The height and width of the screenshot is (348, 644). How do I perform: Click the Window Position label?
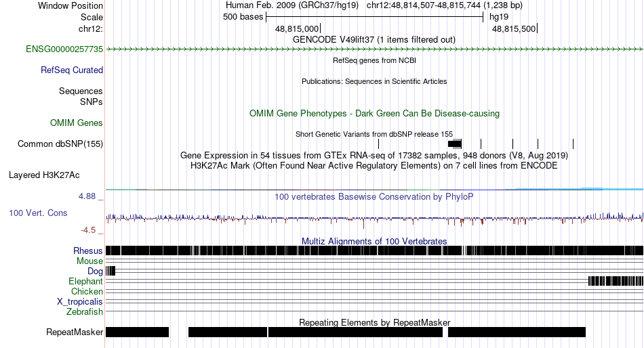click(71, 5)
